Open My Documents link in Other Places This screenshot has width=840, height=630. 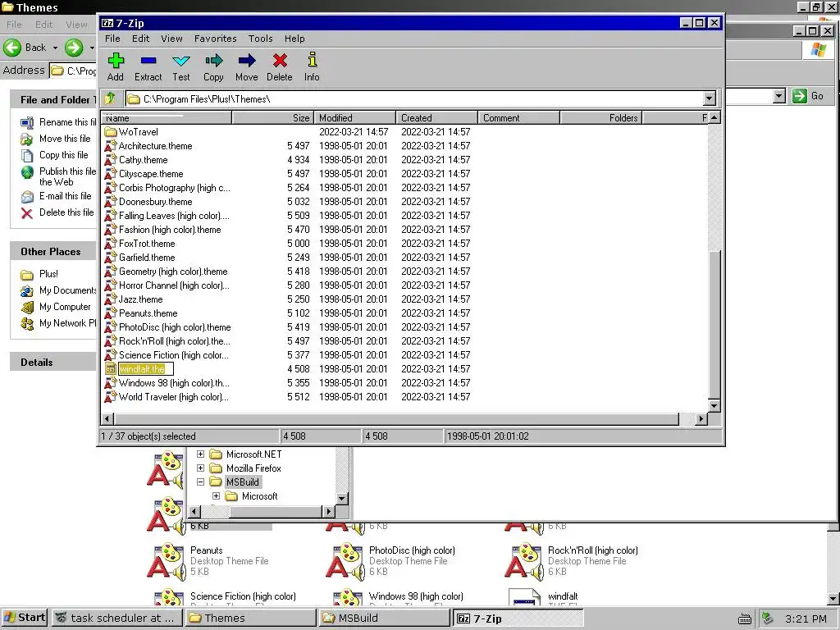point(67,290)
